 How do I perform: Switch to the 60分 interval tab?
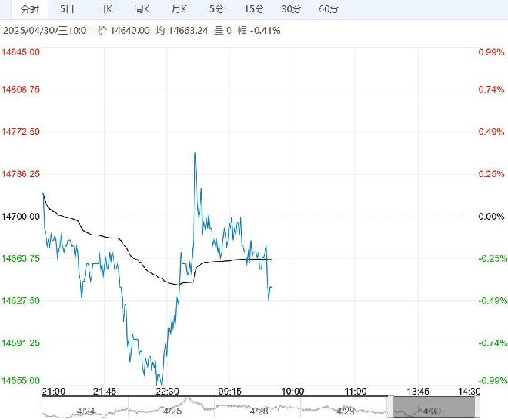pyautogui.click(x=329, y=9)
